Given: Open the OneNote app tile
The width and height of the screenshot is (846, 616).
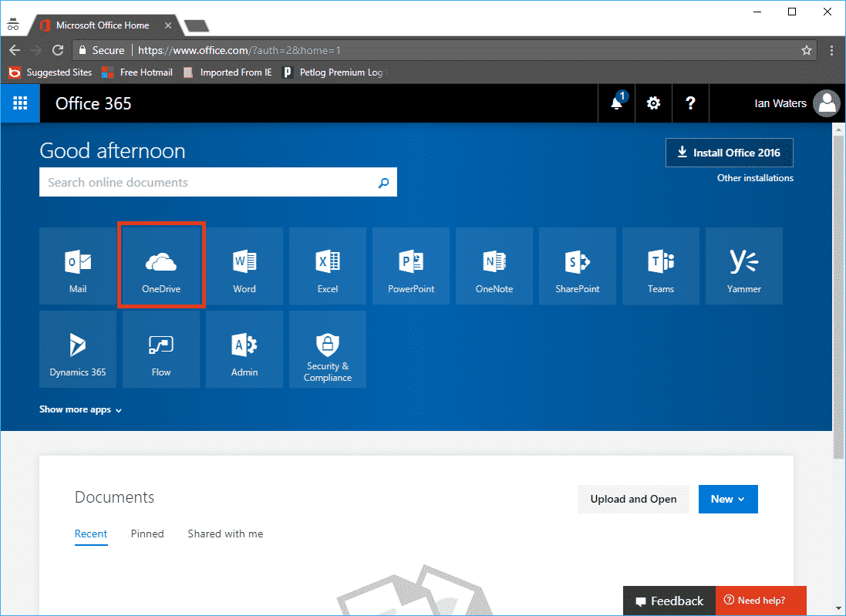Looking at the screenshot, I should point(494,266).
